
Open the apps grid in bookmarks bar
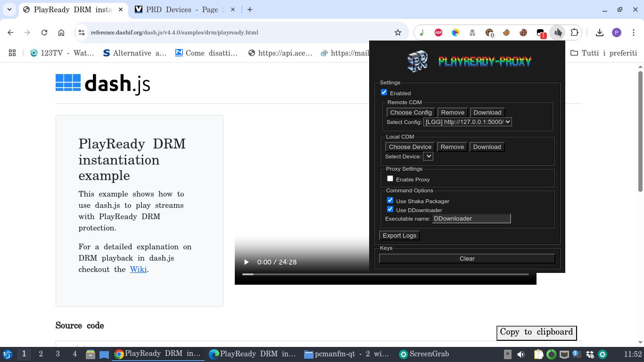click(12, 53)
